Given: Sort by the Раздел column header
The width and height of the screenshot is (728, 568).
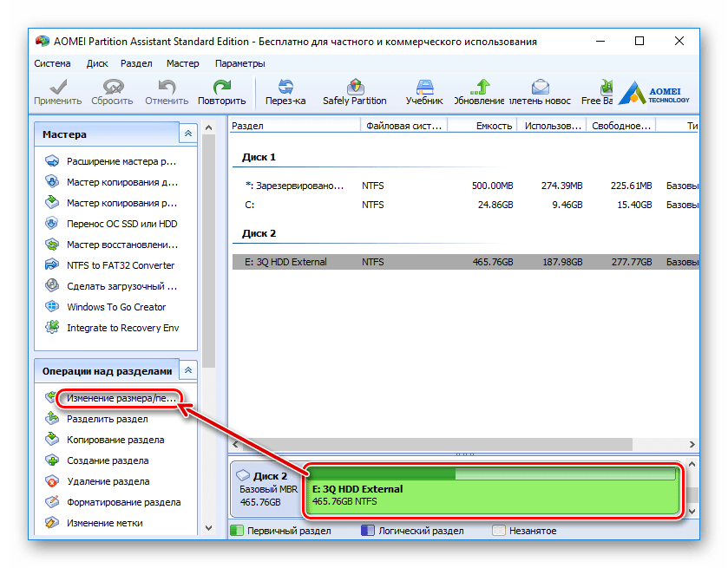Looking at the screenshot, I should (294, 126).
